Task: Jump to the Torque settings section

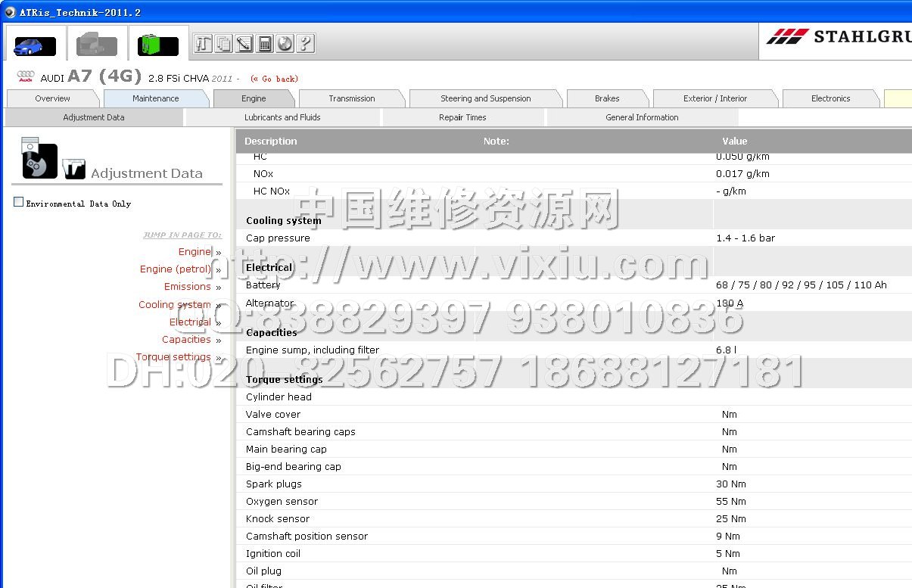Action: pyautogui.click(x=173, y=357)
